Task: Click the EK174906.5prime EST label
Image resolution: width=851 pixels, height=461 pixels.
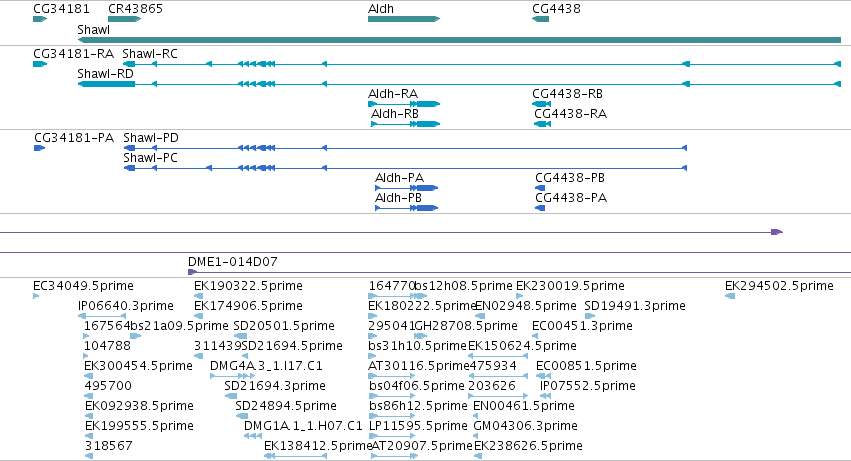Action: pos(248,306)
